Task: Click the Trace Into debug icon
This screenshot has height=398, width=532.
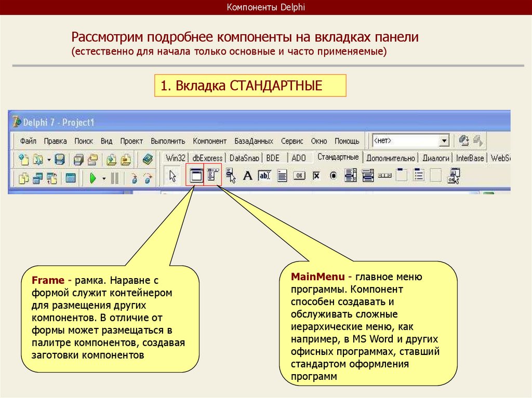Action: click(x=134, y=178)
